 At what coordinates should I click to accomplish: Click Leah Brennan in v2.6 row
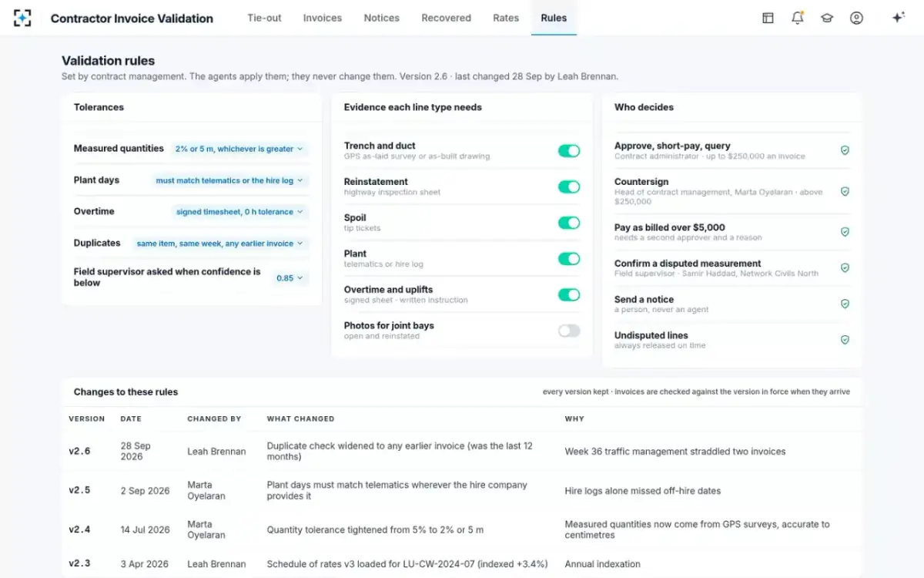216,452
